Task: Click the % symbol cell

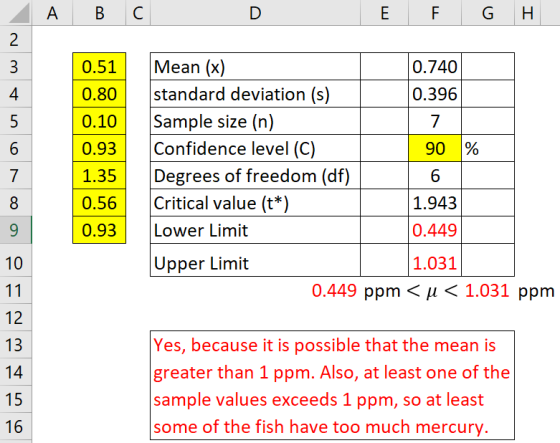Action: (x=488, y=148)
